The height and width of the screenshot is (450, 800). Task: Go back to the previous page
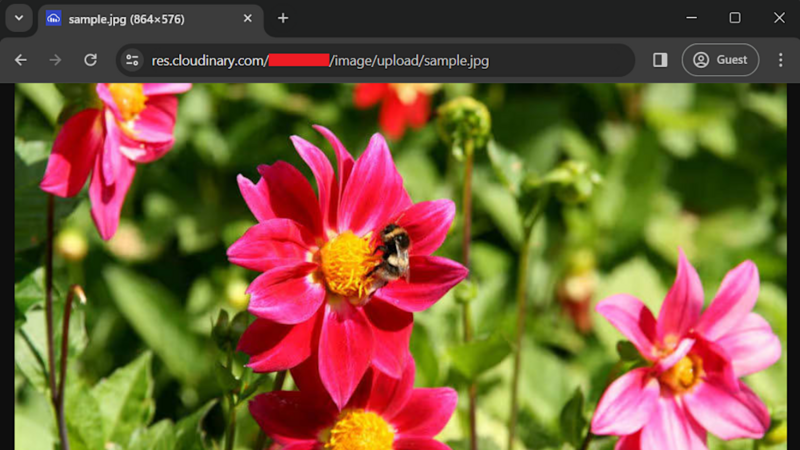(x=20, y=60)
